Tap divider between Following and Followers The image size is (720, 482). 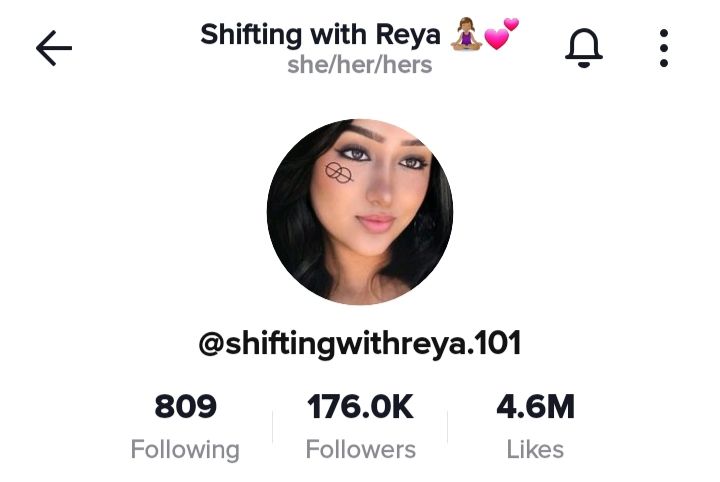[273, 427]
